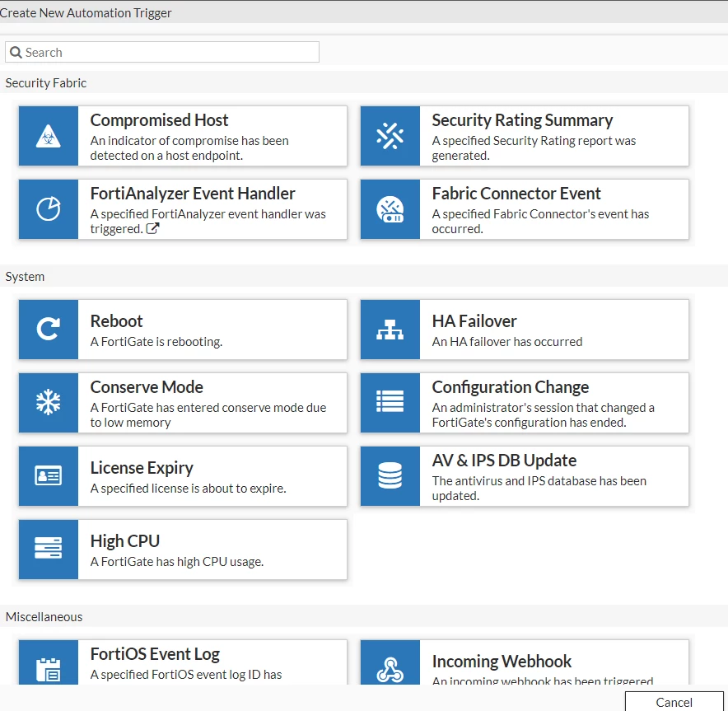This screenshot has height=711, width=728.
Task: Click 'An administrator's session that changed a' text
Action: point(544,408)
